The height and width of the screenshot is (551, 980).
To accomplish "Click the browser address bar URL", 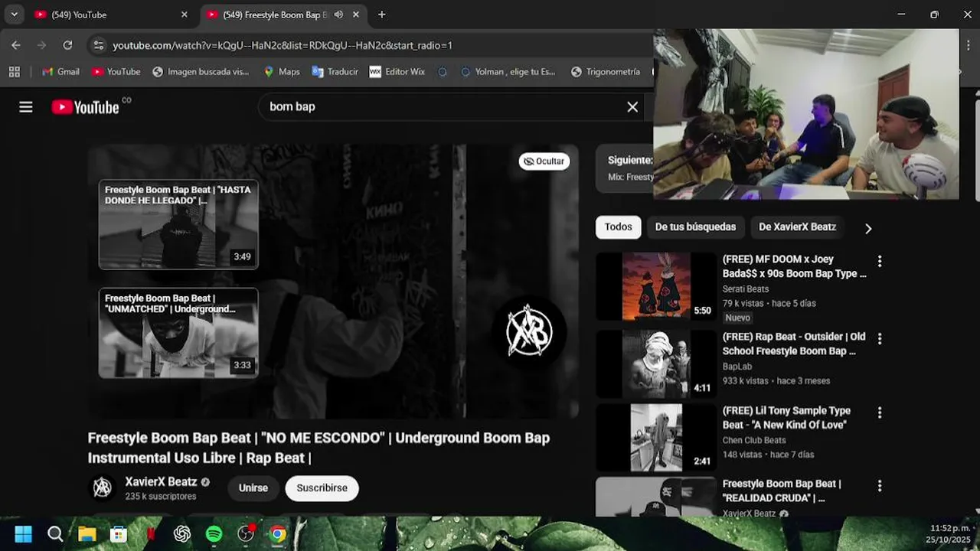I will [x=283, y=45].
